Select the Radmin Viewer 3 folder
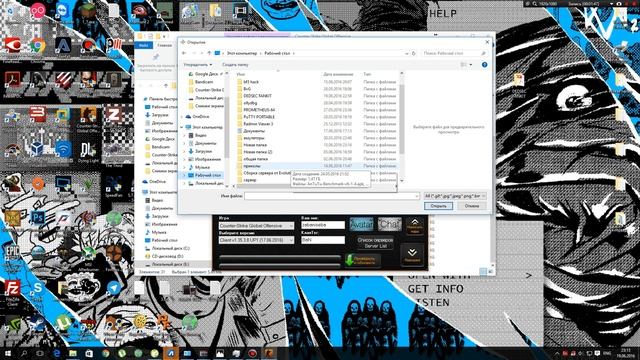640x360 pixels. pos(258,124)
